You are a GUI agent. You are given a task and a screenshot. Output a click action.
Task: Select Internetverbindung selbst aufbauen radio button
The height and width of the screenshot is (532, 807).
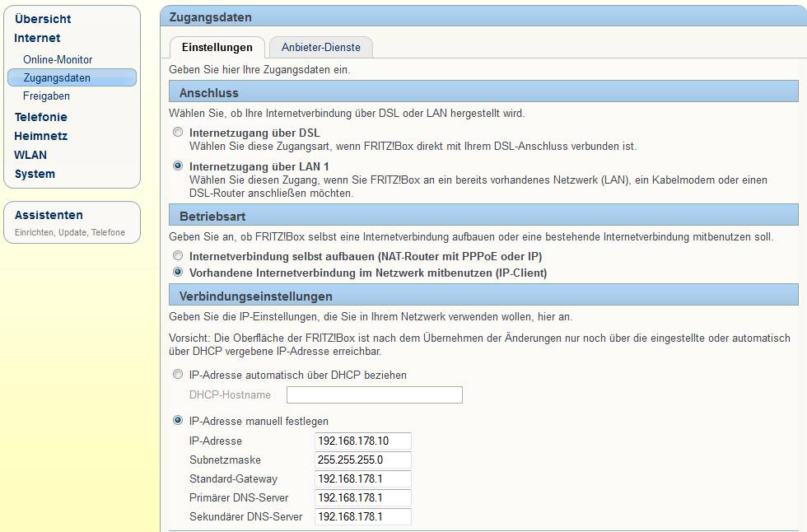click(178, 256)
